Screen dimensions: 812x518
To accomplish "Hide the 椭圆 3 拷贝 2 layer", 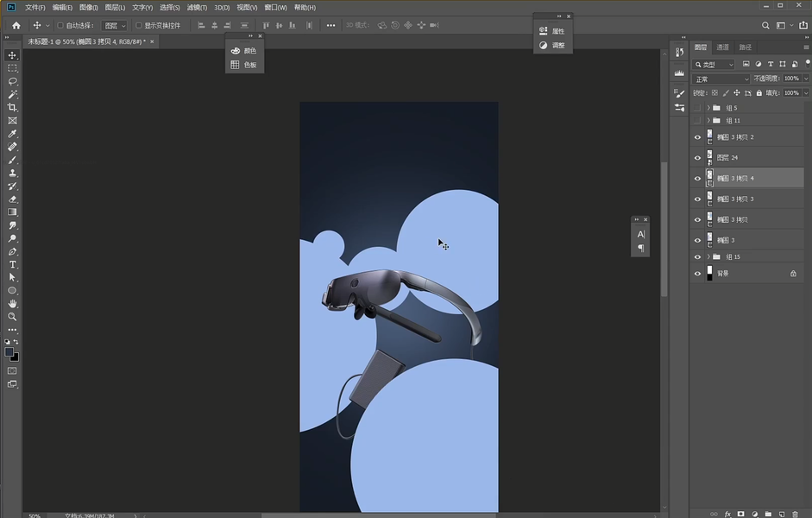I will coord(697,137).
